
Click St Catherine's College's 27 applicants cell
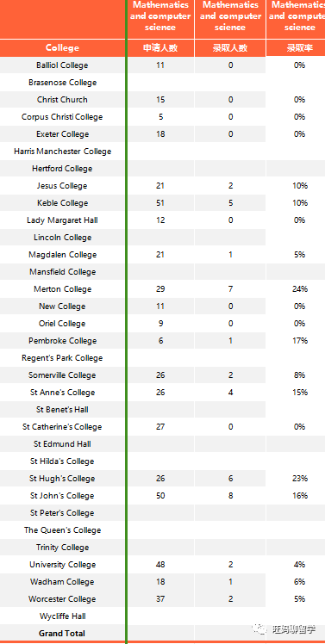coord(160,427)
